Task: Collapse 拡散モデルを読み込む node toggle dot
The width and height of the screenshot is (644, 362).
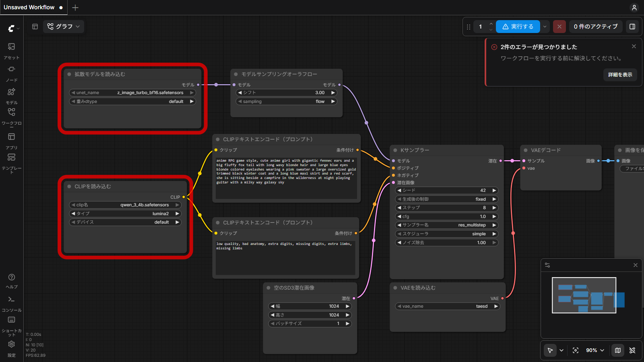Action: coord(69,74)
